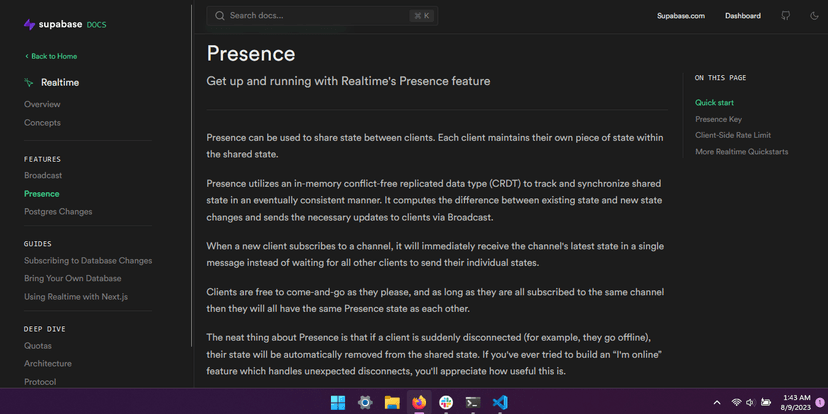Select Broadcast in the Features sidebar

click(43, 175)
